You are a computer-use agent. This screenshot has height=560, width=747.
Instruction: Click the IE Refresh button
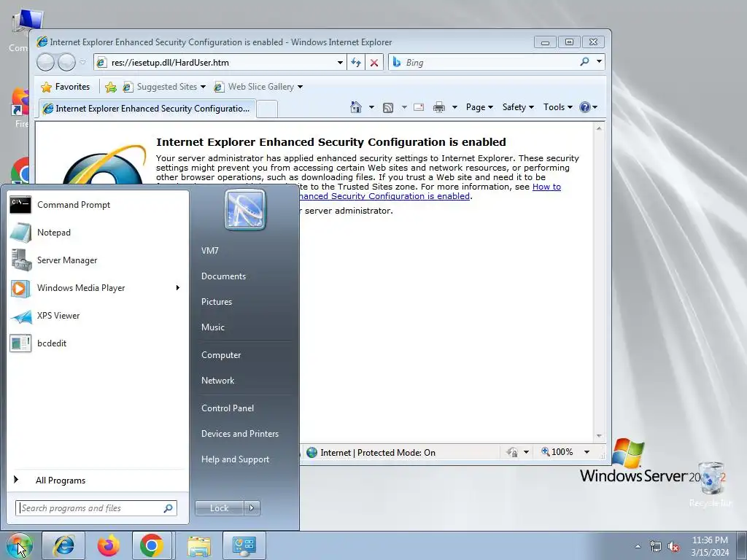356,63
